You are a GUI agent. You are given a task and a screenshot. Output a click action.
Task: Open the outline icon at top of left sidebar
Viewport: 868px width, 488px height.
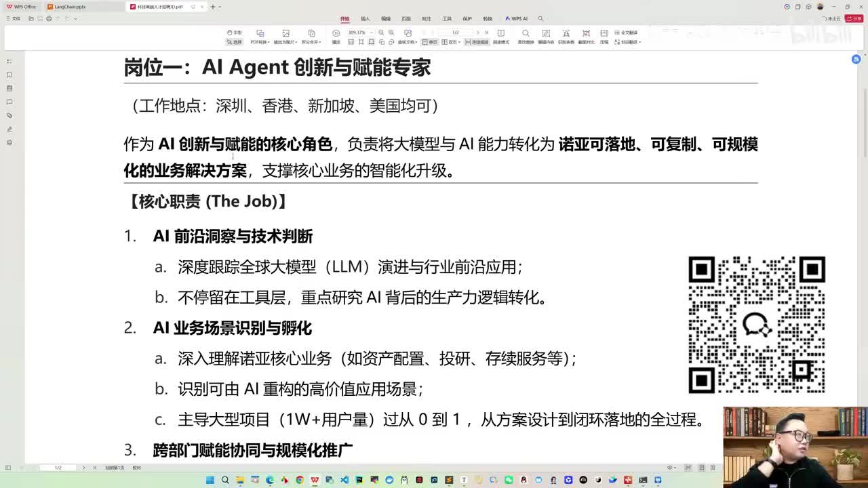click(9, 61)
